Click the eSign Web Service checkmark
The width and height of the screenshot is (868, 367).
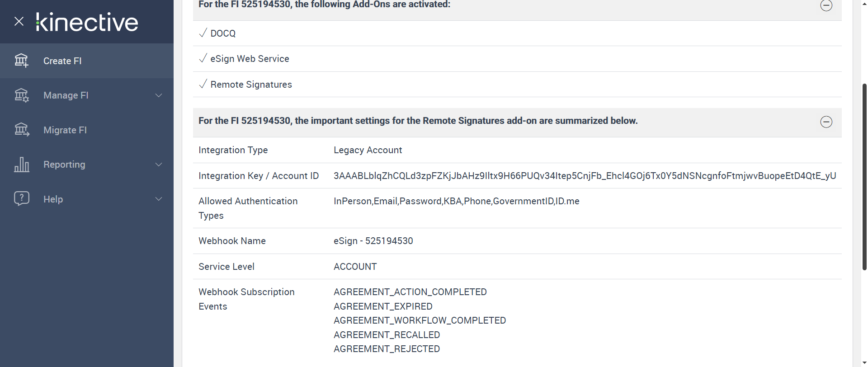tap(203, 58)
